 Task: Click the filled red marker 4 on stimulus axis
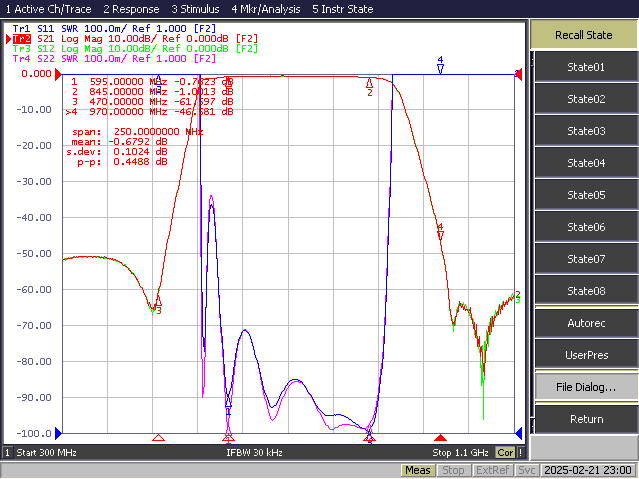pos(440,438)
